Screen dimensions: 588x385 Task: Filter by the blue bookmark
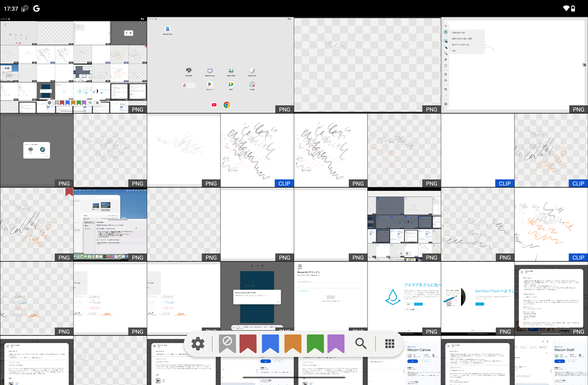[x=270, y=344]
